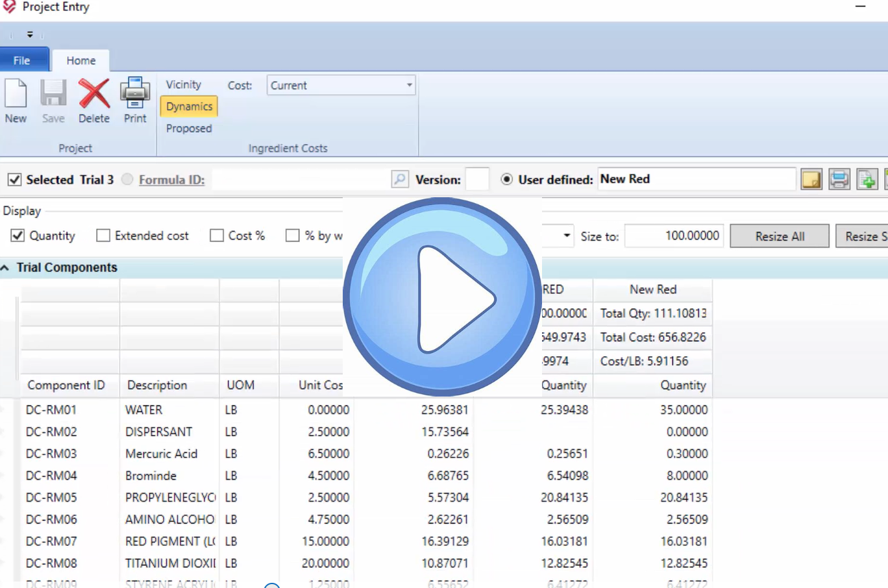
Task: Select Dynamics ingredient cost option
Action: (189, 106)
